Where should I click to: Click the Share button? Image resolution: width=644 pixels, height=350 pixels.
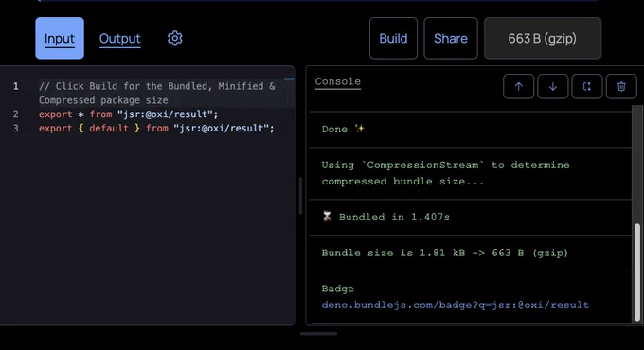tap(451, 38)
